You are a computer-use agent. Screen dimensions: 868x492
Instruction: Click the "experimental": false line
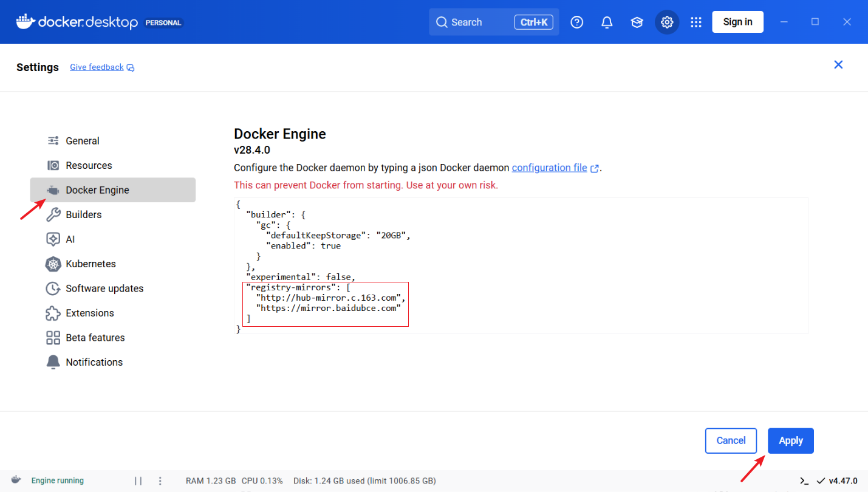click(301, 277)
